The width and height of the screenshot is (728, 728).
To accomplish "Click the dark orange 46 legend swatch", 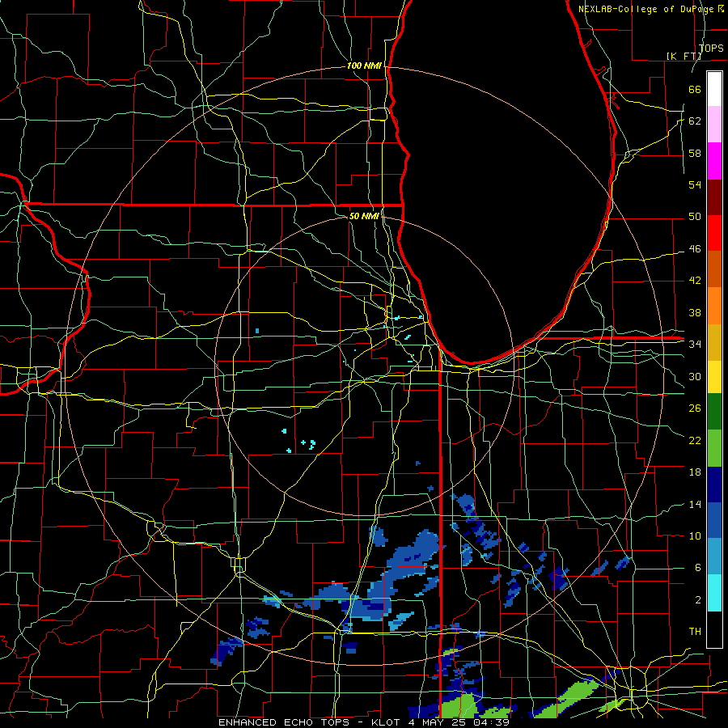I will (714, 269).
